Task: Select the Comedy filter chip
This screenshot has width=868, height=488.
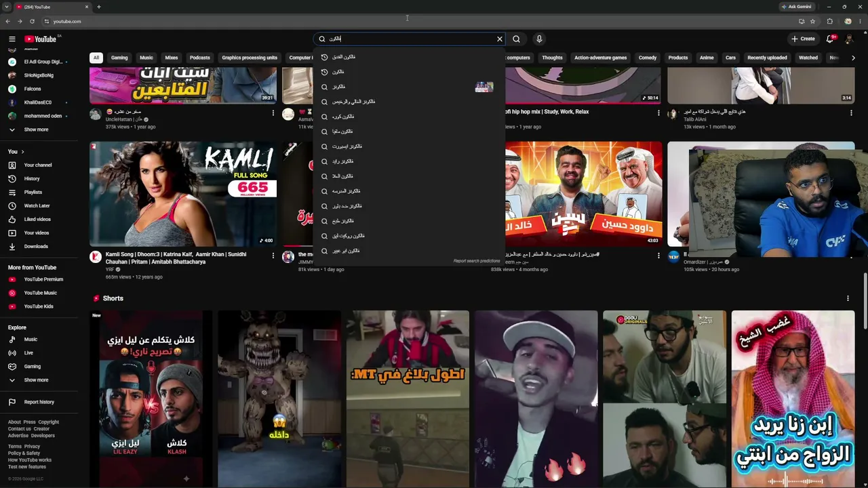Action: pos(648,58)
